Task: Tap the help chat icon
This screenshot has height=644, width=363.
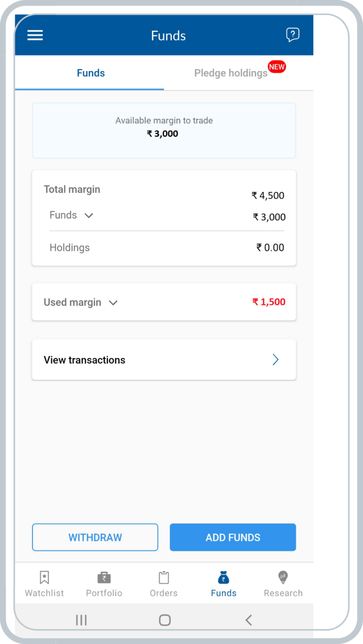Action: [x=293, y=35]
